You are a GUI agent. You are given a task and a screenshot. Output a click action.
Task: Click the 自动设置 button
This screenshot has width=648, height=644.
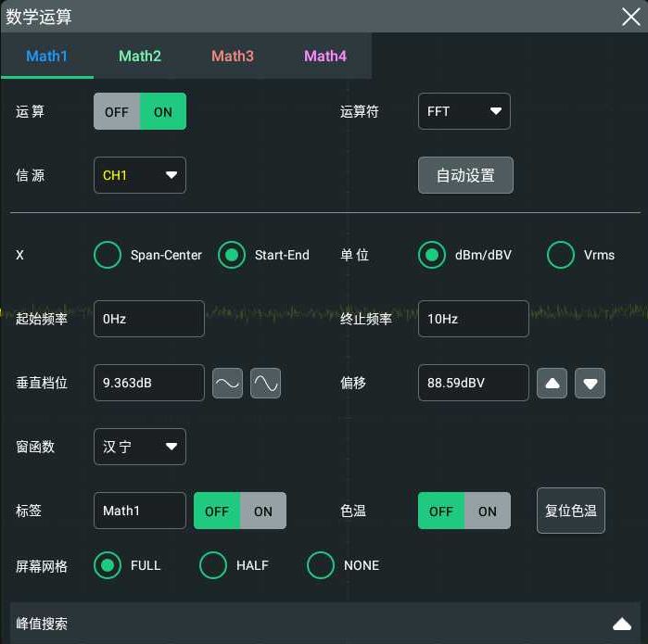tap(465, 175)
